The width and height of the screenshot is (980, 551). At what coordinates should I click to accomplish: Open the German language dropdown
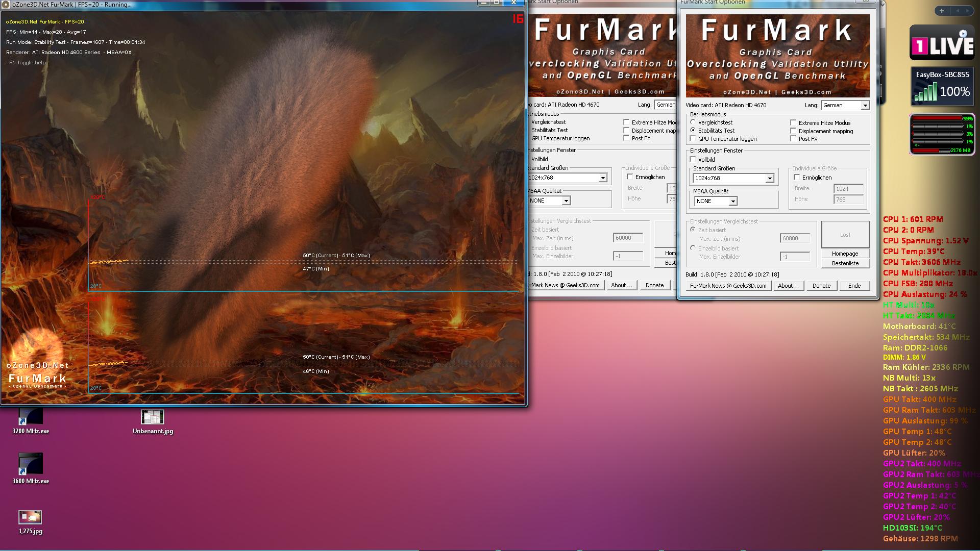coord(865,106)
